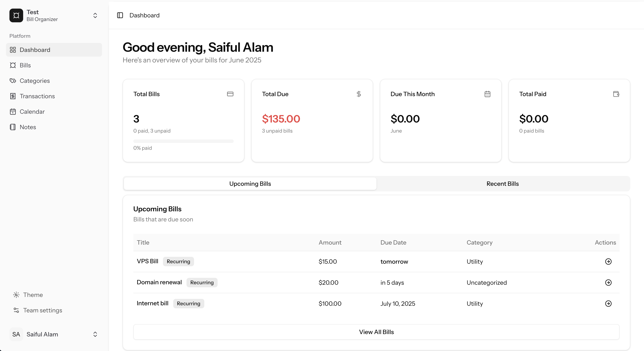The width and height of the screenshot is (644, 351).
Task: Expand the Test team switcher chevrons
Action: [95, 15]
